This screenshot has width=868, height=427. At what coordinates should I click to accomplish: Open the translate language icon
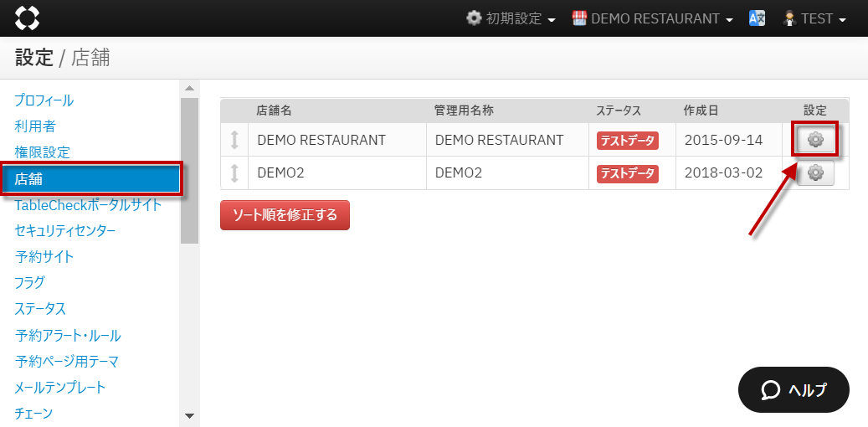757,18
